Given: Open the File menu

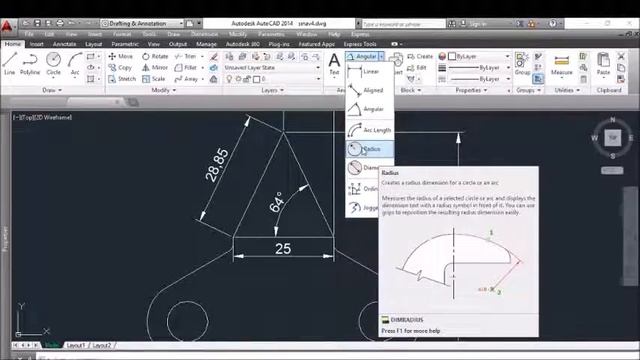Looking at the screenshot, I should pos(29,34).
